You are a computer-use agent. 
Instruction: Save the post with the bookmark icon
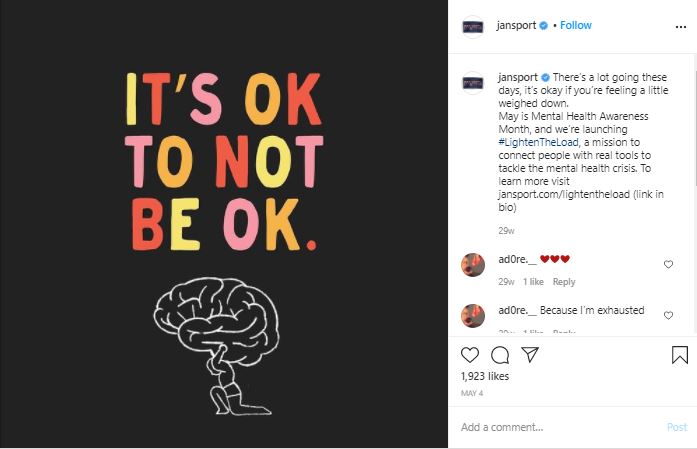pos(680,355)
